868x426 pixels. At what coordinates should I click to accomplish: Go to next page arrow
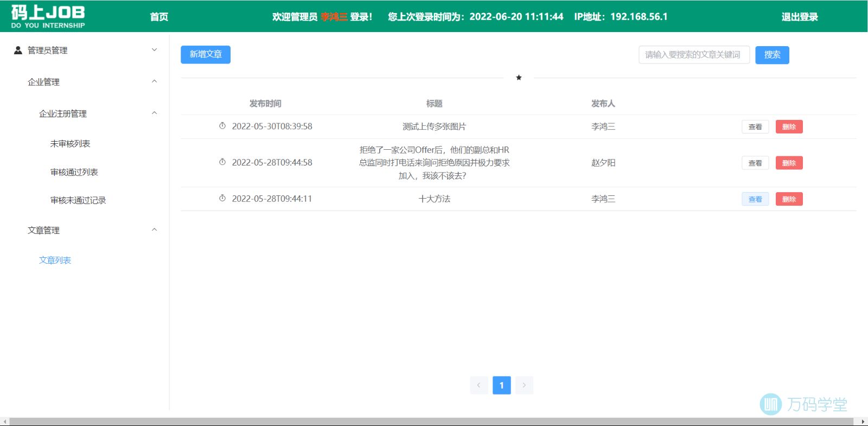tap(524, 385)
